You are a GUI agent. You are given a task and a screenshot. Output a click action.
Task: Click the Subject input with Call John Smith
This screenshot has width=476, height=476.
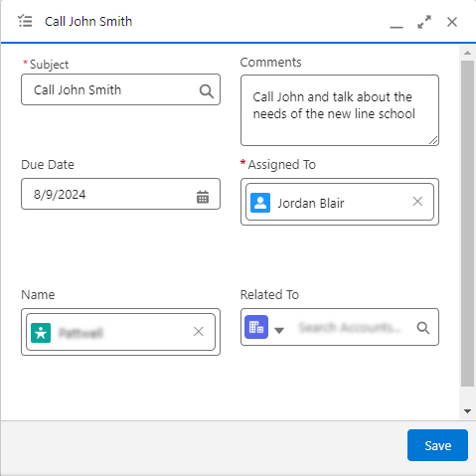tap(120, 89)
